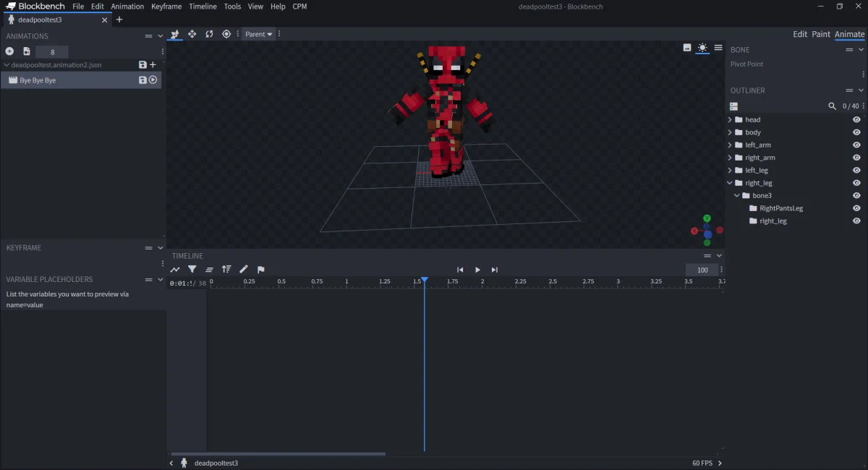Toggle visibility of left_leg group
The image size is (868, 470).
[x=856, y=171]
